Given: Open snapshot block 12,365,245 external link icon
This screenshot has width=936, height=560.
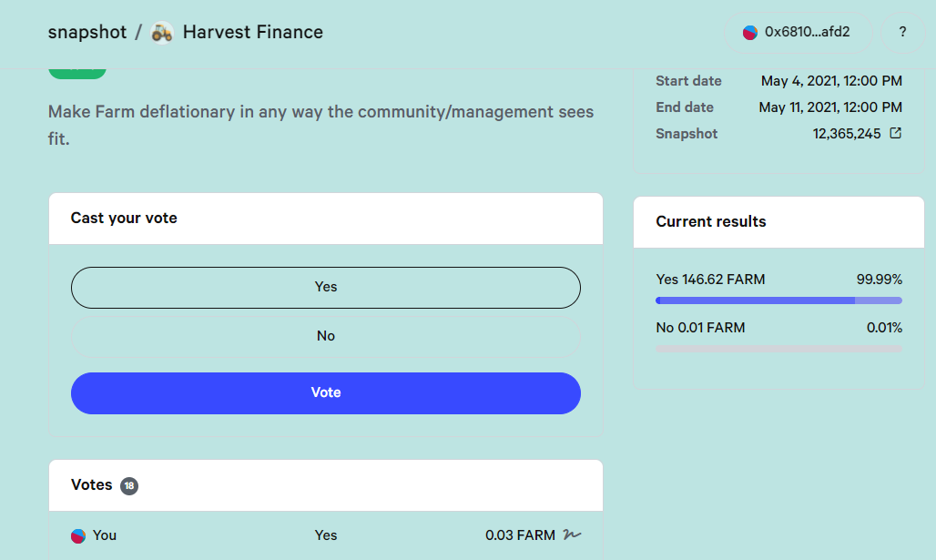Looking at the screenshot, I should pyautogui.click(x=895, y=133).
